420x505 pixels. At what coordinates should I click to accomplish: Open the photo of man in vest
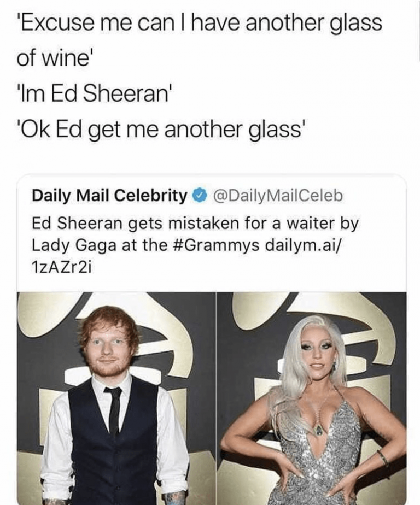pyautogui.click(x=116, y=398)
